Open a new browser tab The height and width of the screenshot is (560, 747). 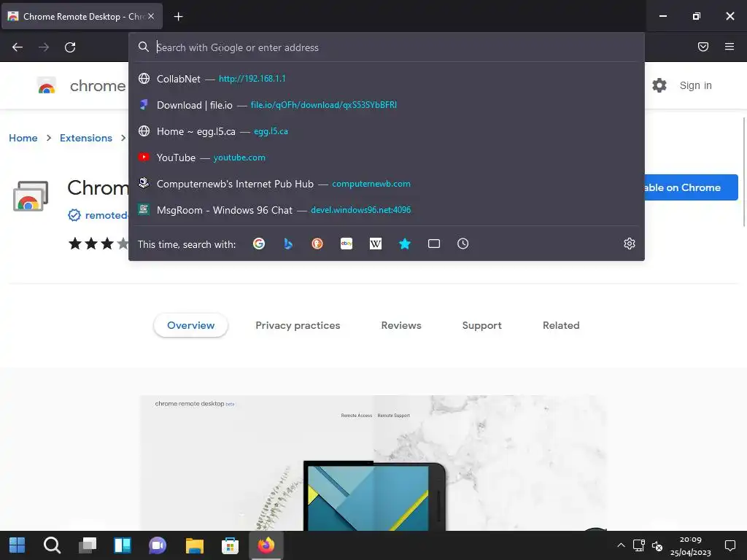pos(178,17)
